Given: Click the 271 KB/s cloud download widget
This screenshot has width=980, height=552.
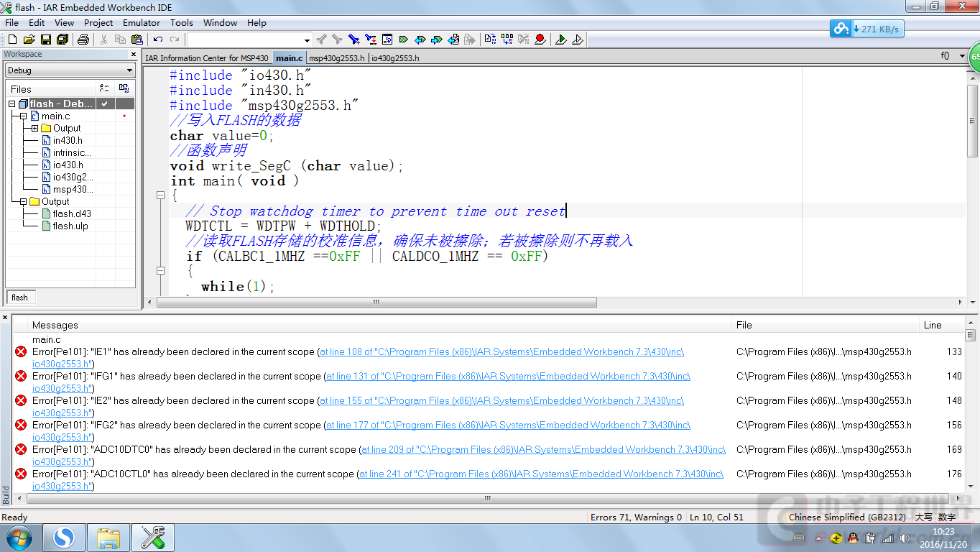Looking at the screenshot, I should click(x=866, y=29).
